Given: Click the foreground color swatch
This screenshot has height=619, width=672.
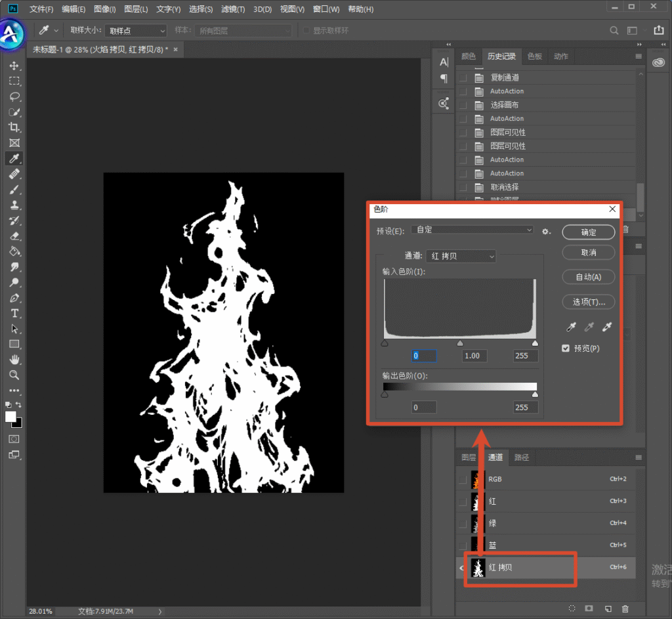Looking at the screenshot, I should (10, 417).
